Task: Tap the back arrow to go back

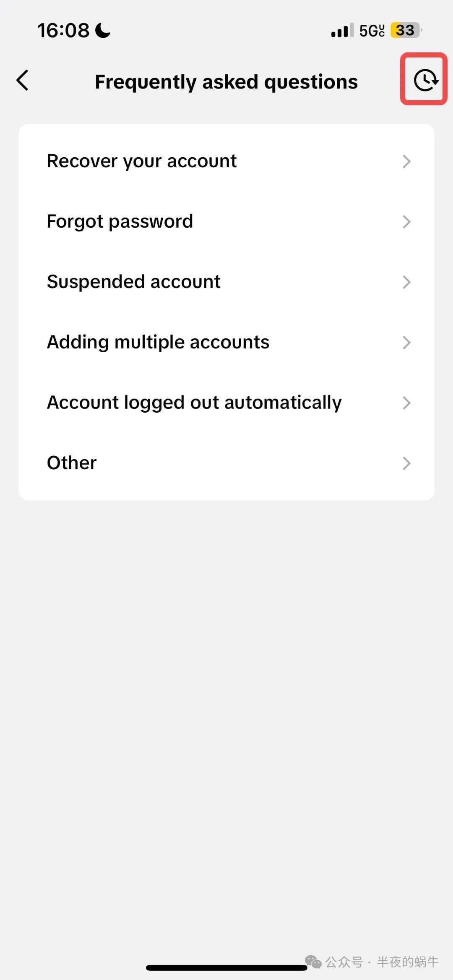Action: (23, 81)
